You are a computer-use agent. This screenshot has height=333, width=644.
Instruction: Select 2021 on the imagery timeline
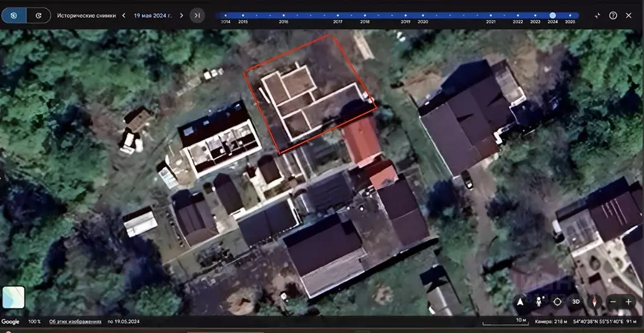491,16
